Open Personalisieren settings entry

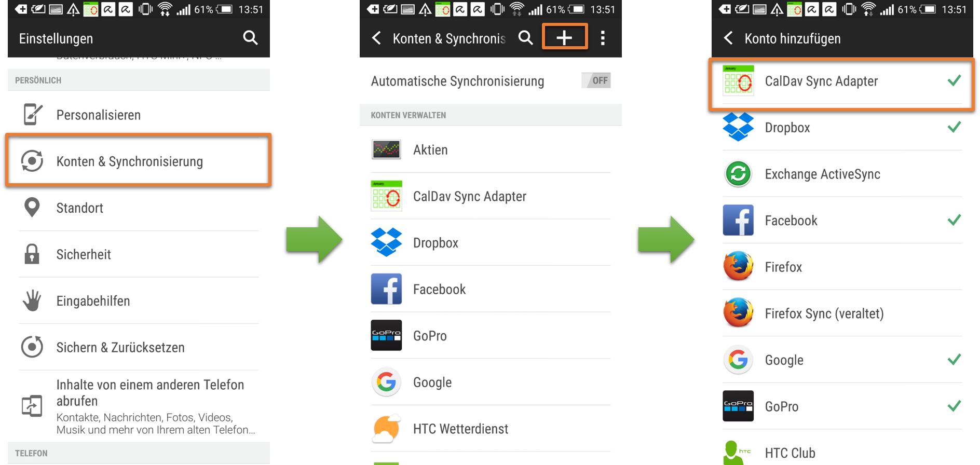(139, 115)
